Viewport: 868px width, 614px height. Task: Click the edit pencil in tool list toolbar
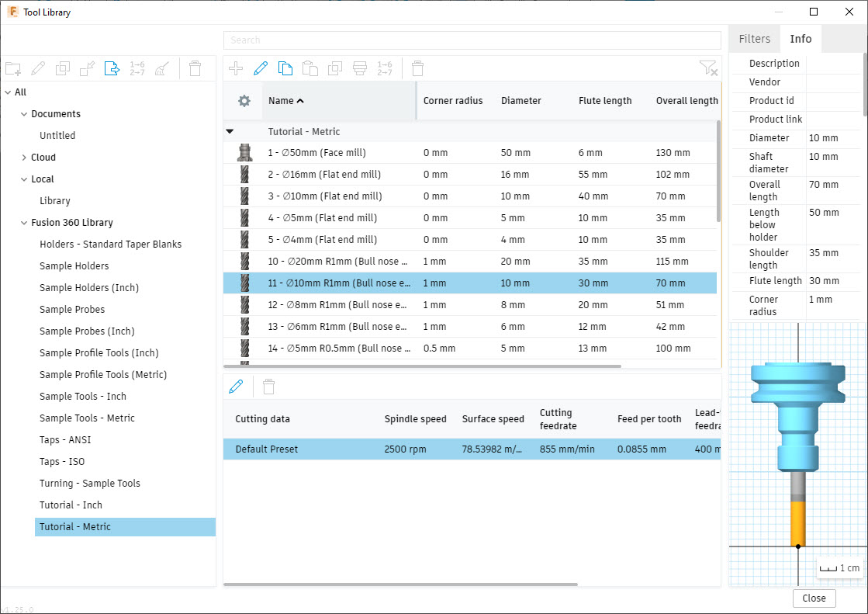point(261,68)
